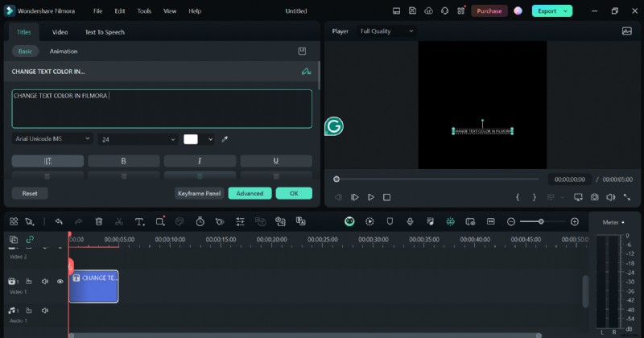Delete selected clip with trash icon
The height and width of the screenshot is (338, 644).
tap(99, 222)
